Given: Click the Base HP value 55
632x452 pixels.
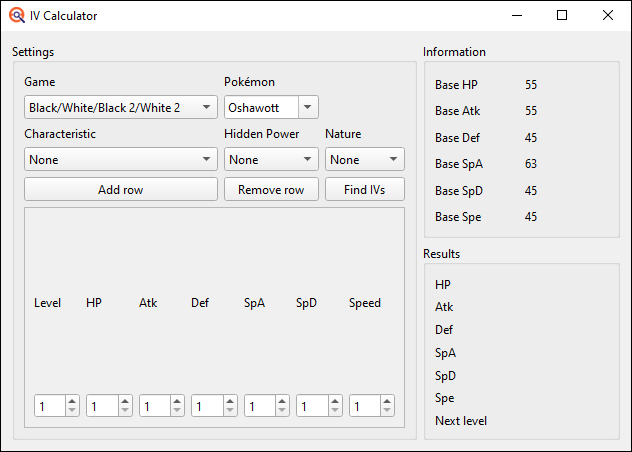Looking at the screenshot, I should (x=531, y=85).
